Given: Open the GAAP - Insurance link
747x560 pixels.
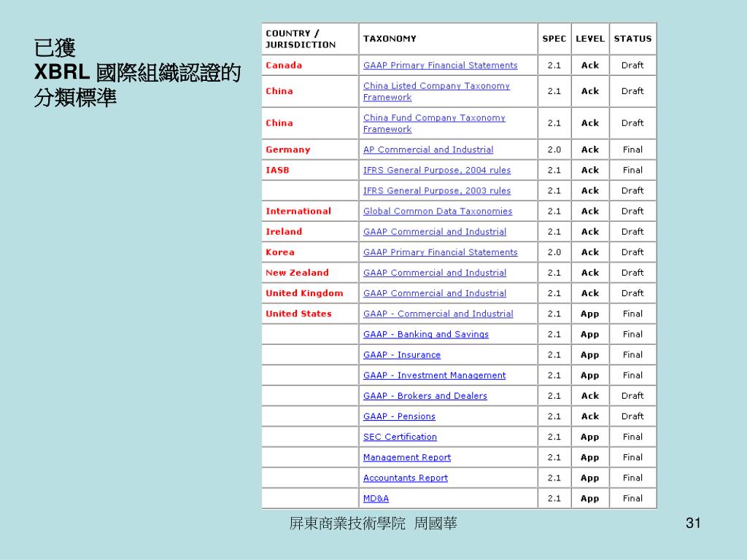Looking at the screenshot, I should (402, 355).
